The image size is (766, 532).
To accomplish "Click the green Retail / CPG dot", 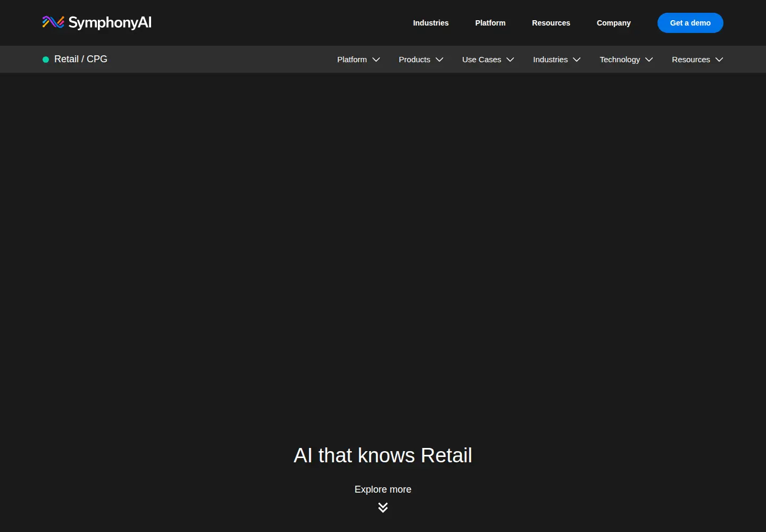I will coord(46,60).
